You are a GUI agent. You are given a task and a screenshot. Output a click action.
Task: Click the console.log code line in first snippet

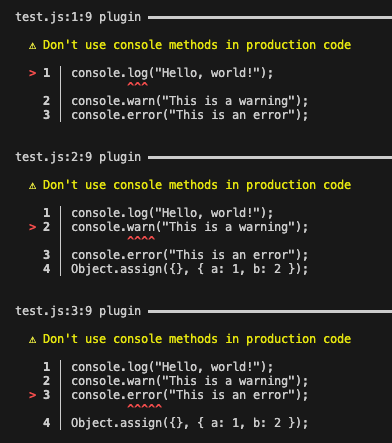[x=172, y=73]
